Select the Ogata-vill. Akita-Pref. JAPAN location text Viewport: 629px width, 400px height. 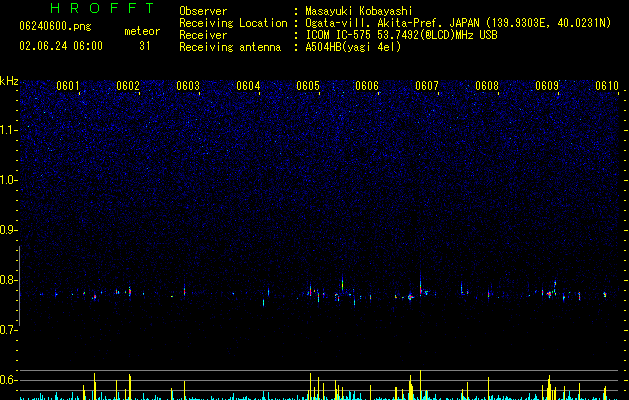(458, 23)
